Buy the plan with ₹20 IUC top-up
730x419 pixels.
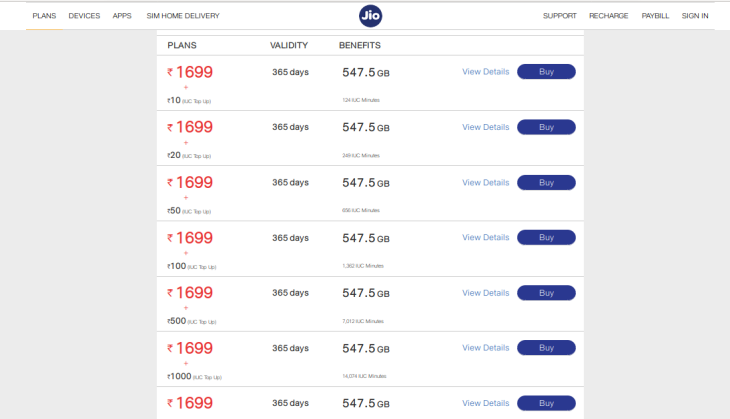(x=546, y=127)
